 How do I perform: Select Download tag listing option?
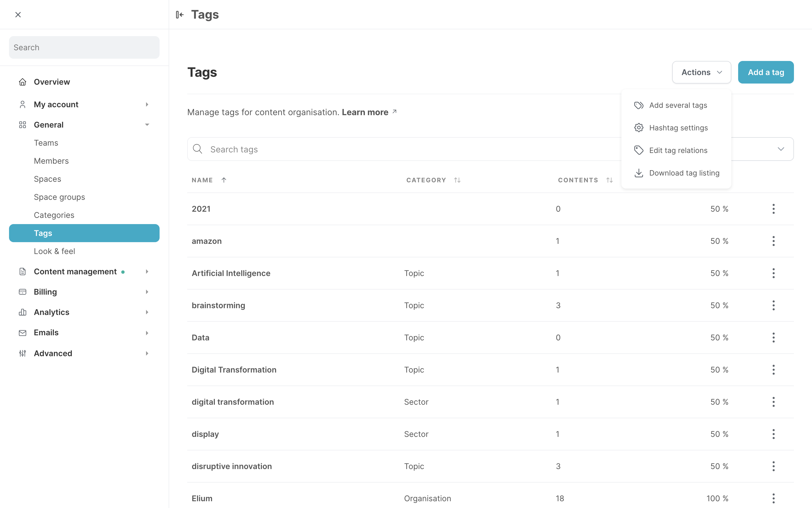point(676,173)
